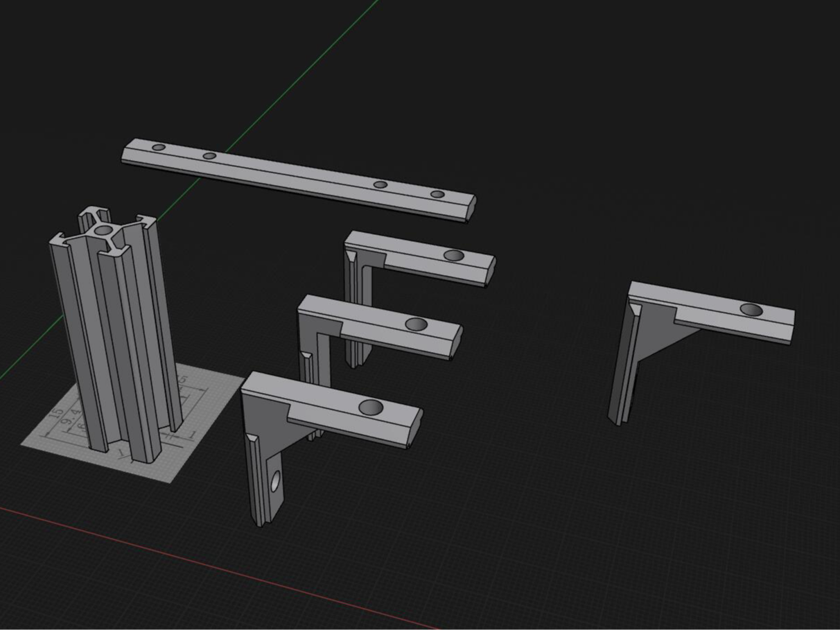Viewport: 840px width, 630px height.
Task: Click the center bore hole atop the extrusion
Action: 104,229
